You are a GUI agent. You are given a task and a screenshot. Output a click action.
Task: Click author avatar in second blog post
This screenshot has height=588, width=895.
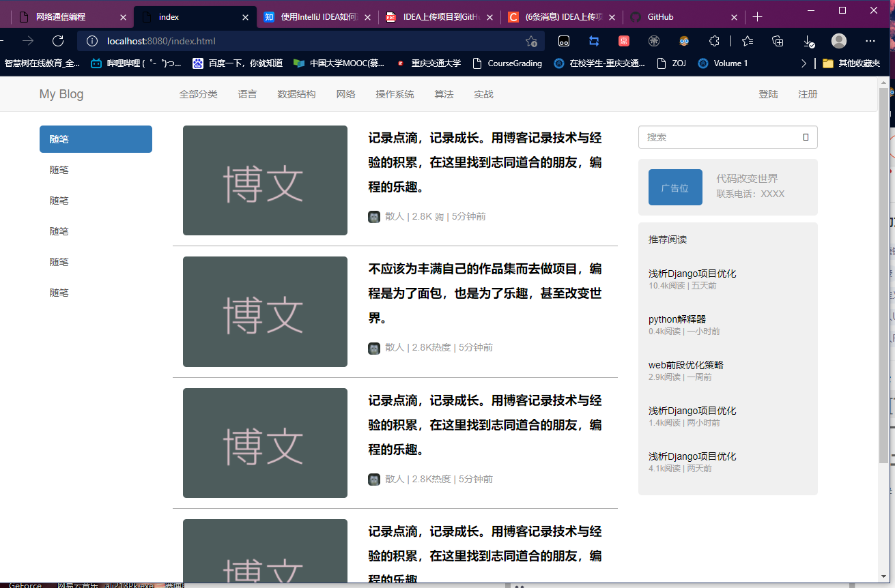pos(374,348)
